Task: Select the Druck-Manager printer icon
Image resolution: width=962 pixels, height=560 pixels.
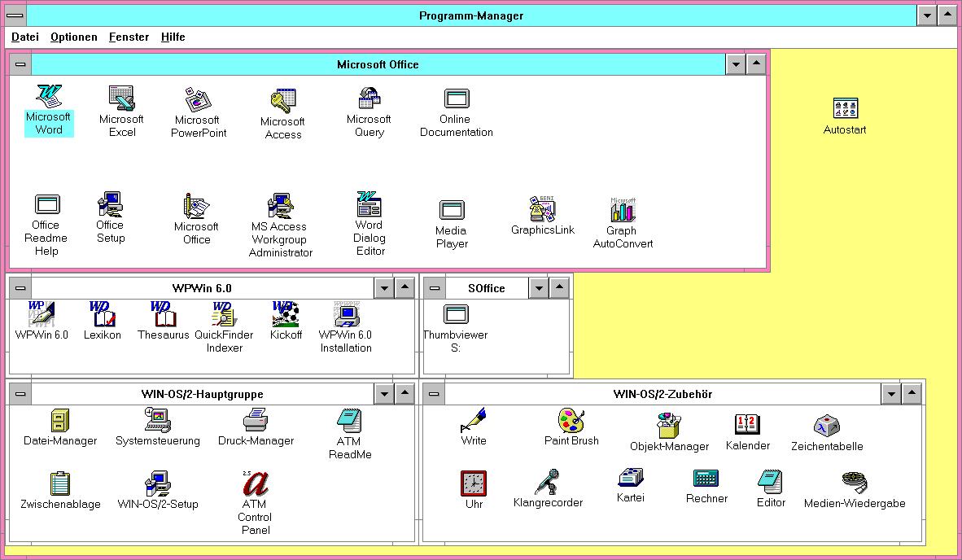Action: click(256, 420)
